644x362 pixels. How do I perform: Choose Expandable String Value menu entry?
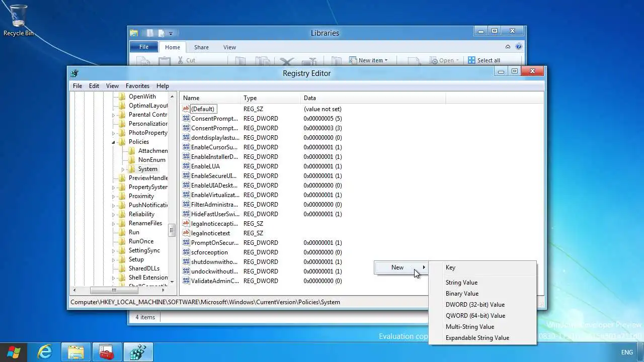[482, 338]
